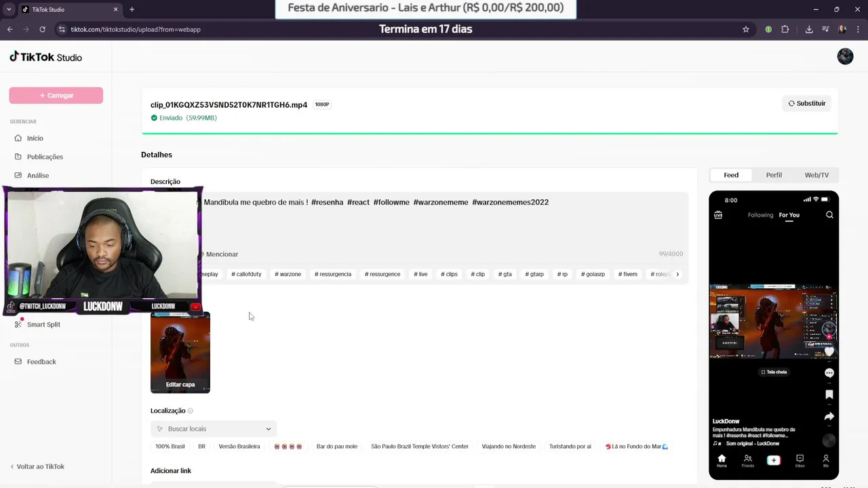Click the Friends icon in preview nav
The image size is (868, 488).
click(748, 461)
